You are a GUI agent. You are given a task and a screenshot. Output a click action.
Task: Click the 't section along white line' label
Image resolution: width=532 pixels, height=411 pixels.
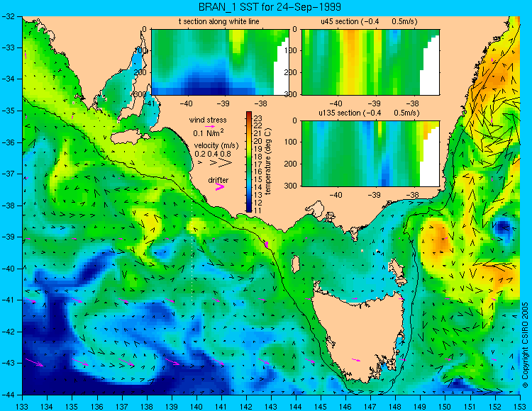[219, 21]
